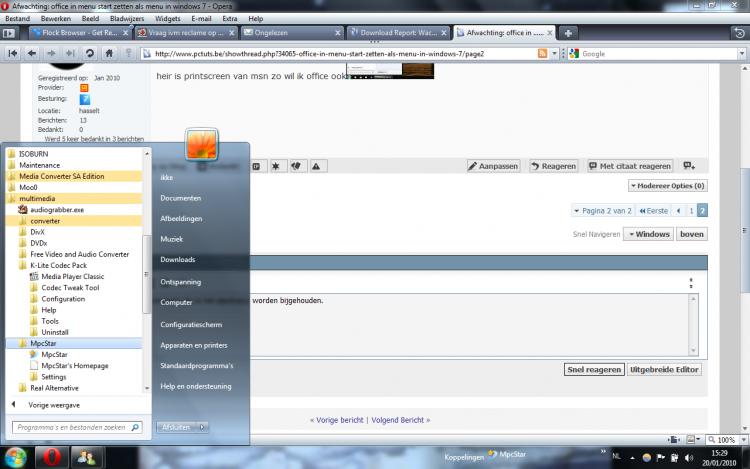Image resolution: width=750 pixels, height=469 pixels.
Task: Open the Widgets menu
Action: tap(167, 19)
